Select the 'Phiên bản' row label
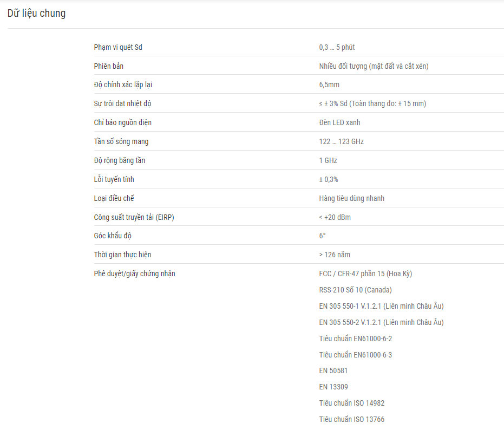Screen dimensions: 504x436 pyautogui.click(x=109, y=66)
